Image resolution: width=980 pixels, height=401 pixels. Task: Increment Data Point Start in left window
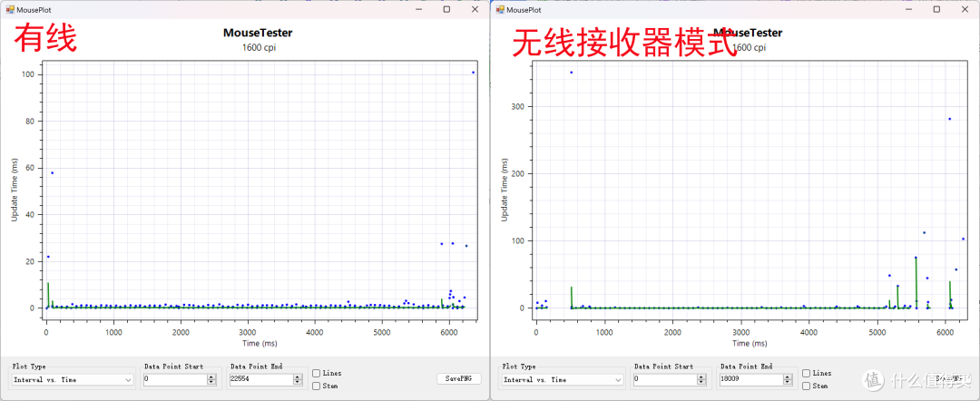tap(211, 377)
